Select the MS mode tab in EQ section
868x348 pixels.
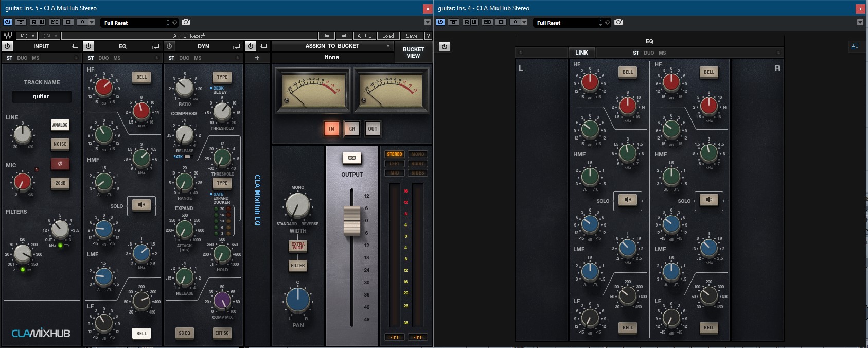(117, 58)
